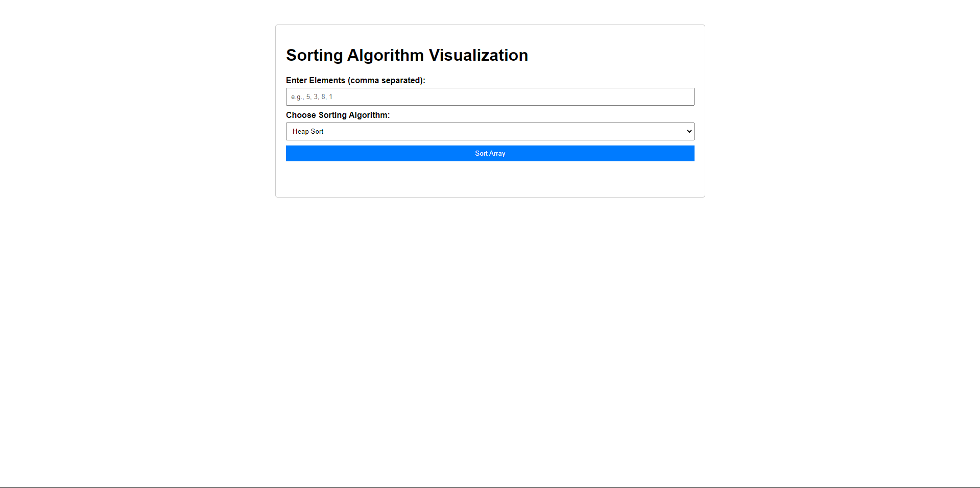The image size is (980, 488).
Task: Focus the comma separated elements text box
Action: coord(490,96)
